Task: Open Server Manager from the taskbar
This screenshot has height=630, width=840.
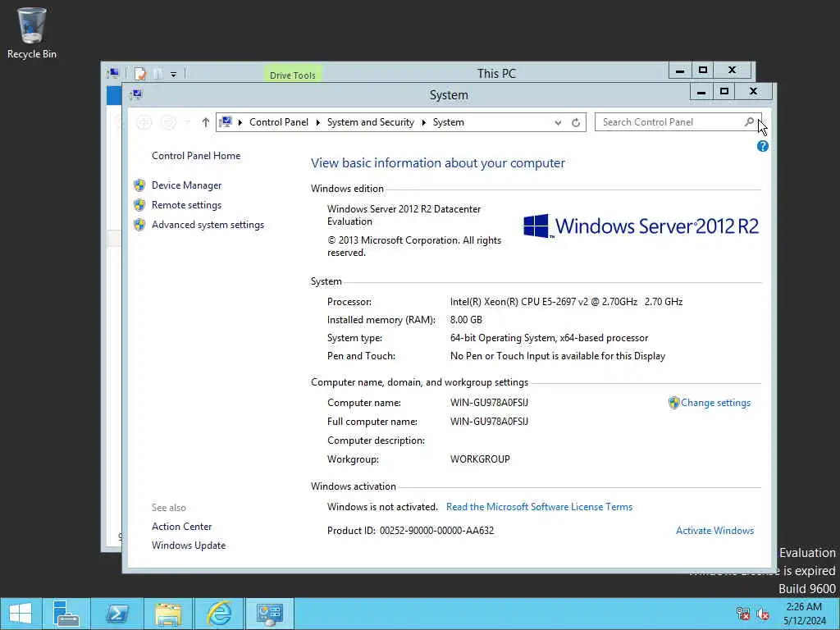Action: [x=66, y=614]
